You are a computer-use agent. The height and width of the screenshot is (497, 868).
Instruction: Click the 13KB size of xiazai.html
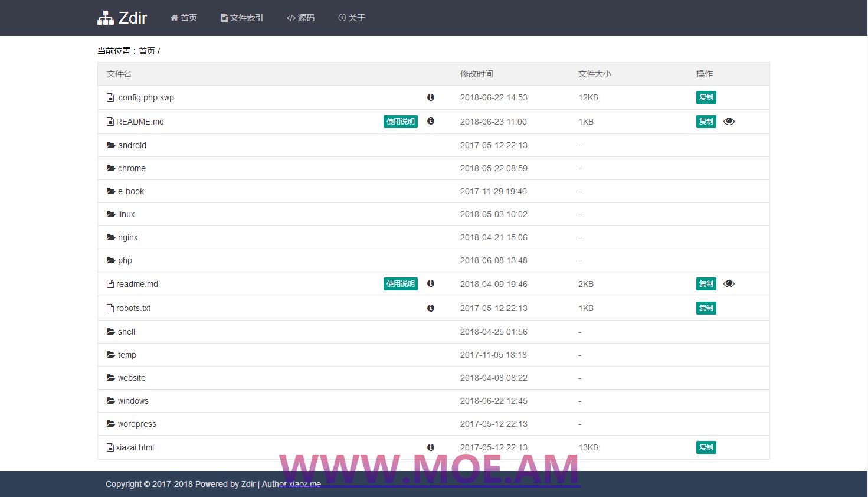[588, 447]
